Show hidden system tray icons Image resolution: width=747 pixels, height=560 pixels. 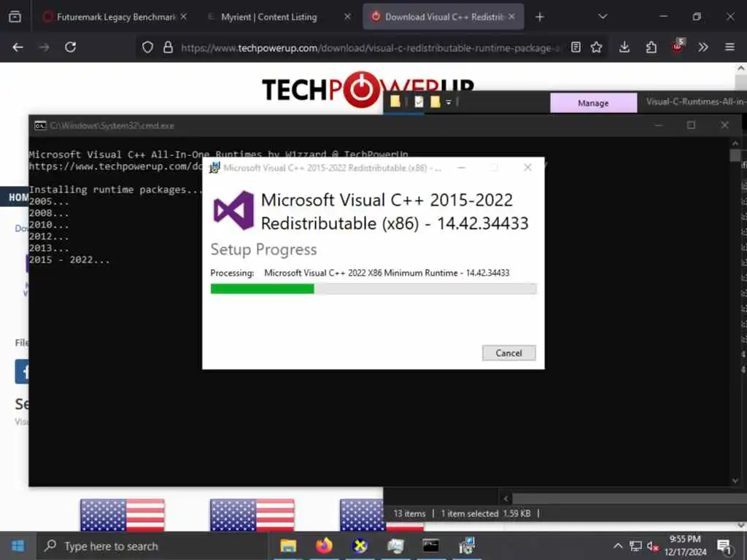(617, 545)
